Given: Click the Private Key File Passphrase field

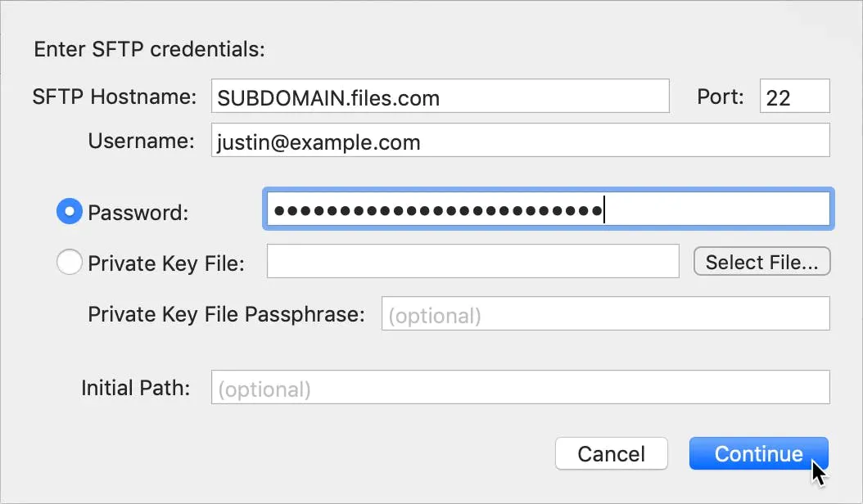Looking at the screenshot, I should tap(605, 313).
